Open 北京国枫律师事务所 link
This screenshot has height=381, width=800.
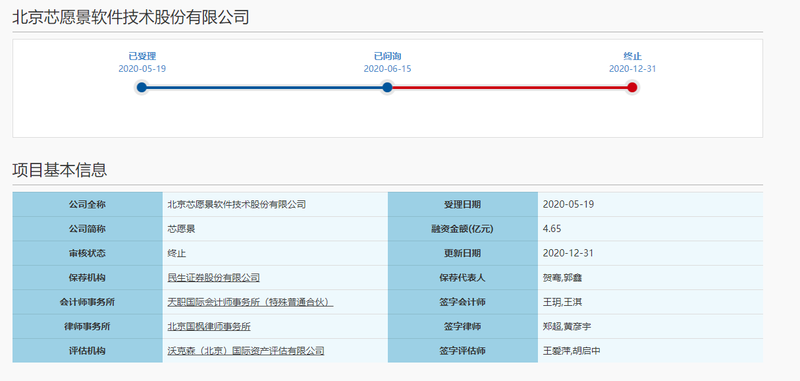(x=209, y=327)
